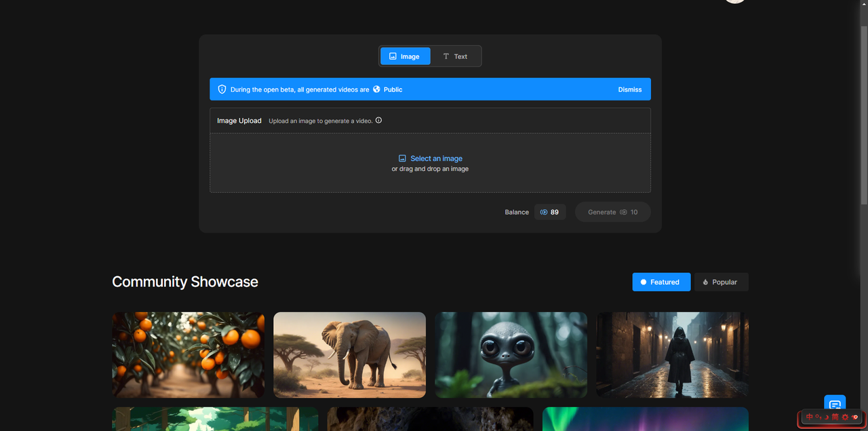Click the 简 simplified Chinese icon
Image resolution: width=868 pixels, height=431 pixels.
[835, 417]
